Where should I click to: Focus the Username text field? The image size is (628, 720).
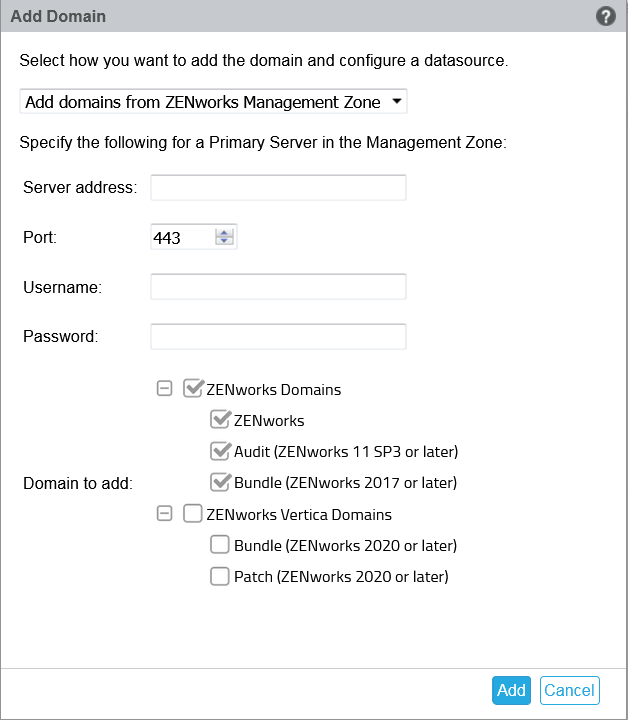pyautogui.click(x=278, y=287)
